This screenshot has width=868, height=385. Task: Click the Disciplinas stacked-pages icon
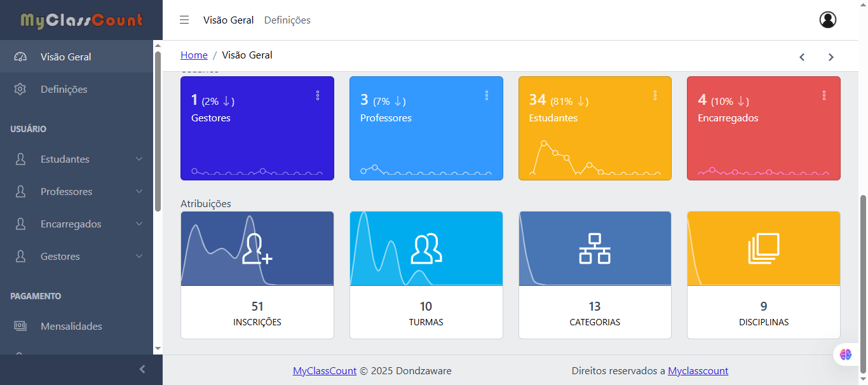pos(763,248)
